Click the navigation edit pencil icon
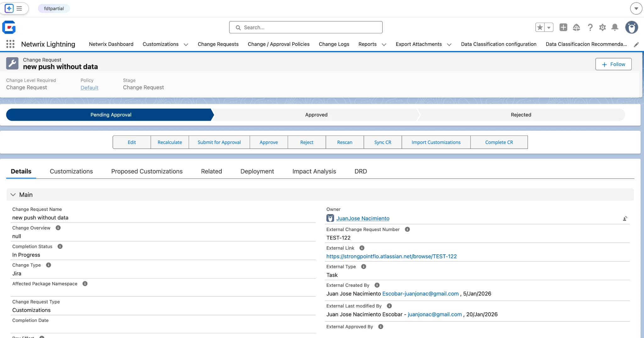The height and width of the screenshot is (338, 644). pos(636,44)
